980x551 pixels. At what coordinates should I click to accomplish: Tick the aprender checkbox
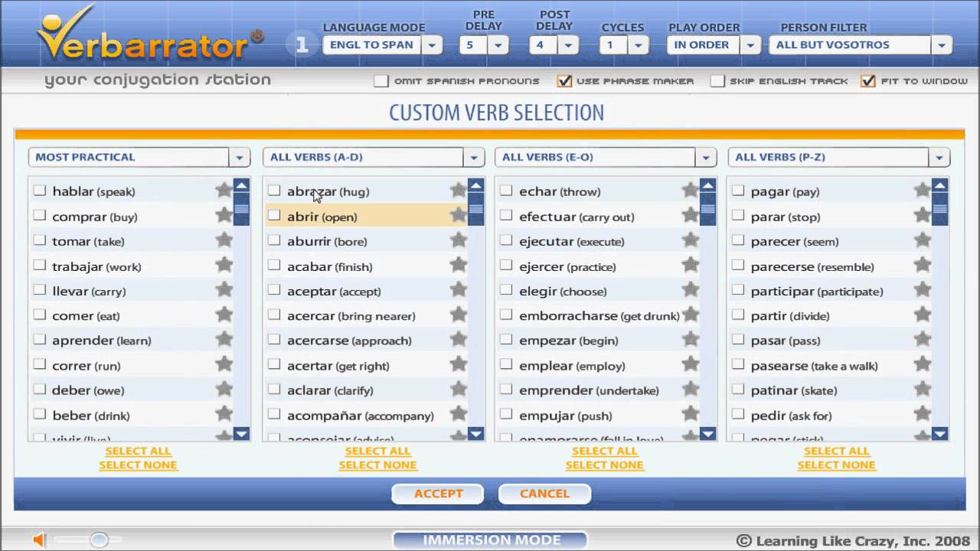40,340
